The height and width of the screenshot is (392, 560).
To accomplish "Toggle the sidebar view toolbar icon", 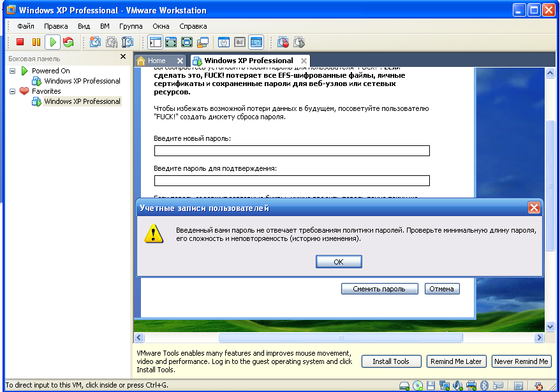I will coord(156,42).
